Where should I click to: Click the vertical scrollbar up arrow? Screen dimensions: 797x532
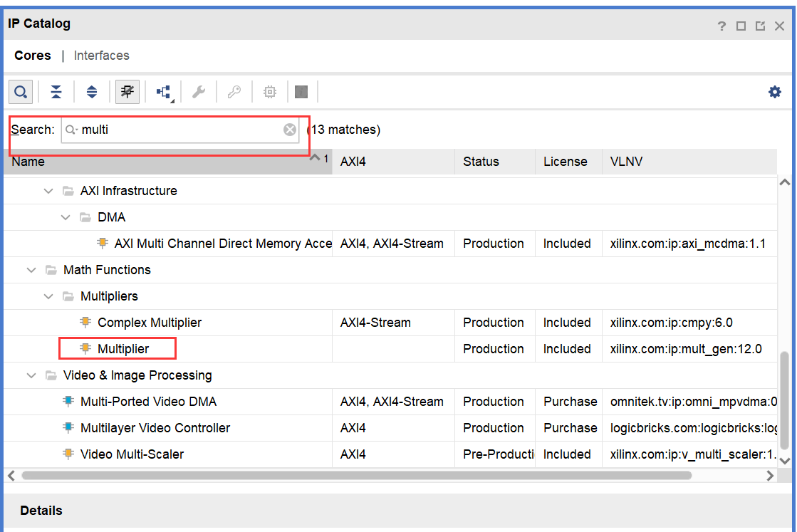click(x=785, y=182)
